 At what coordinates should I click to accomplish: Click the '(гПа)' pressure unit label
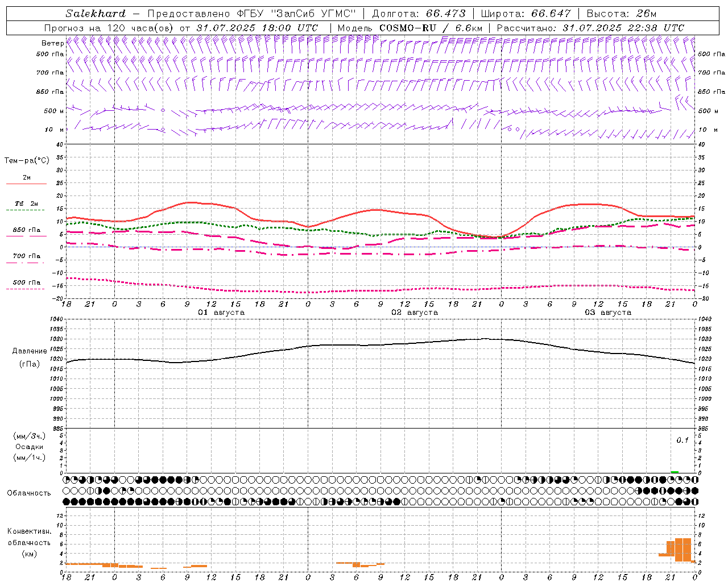(30, 364)
